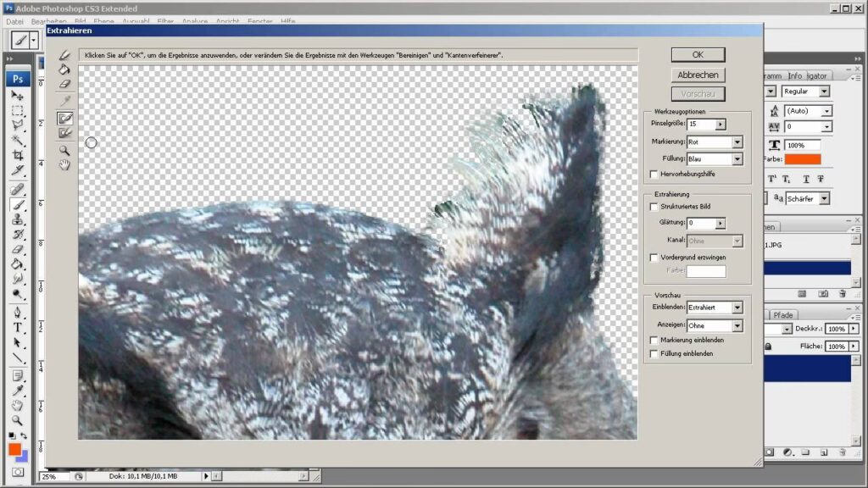Click OK to apply the extraction
868x488 pixels.
coord(698,54)
